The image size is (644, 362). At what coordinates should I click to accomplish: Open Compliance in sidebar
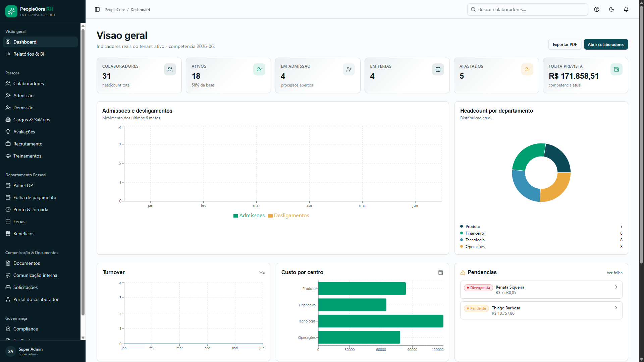point(40,329)
